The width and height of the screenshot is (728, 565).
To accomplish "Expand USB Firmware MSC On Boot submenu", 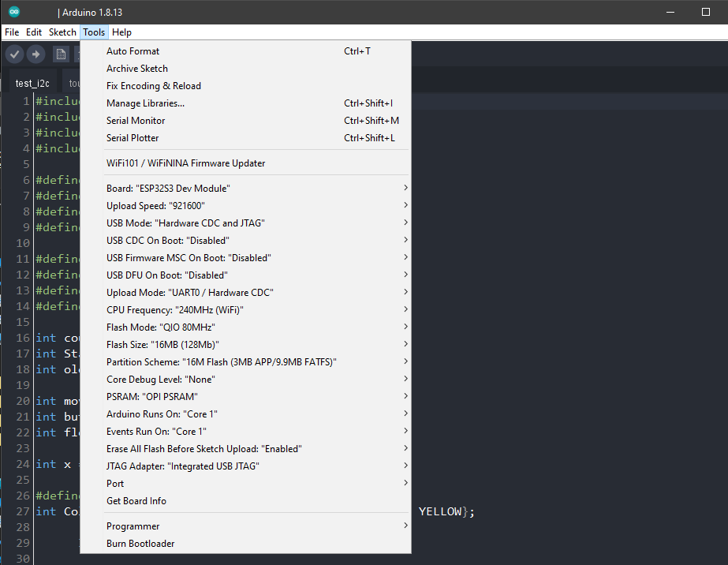I will point(245,258).
